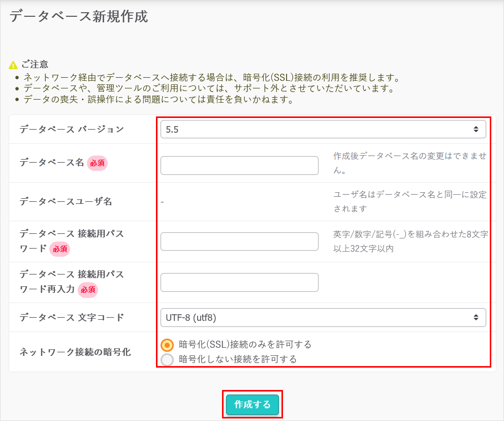
Task: Click the データベースユーザ名 row label
Action: 66,202
